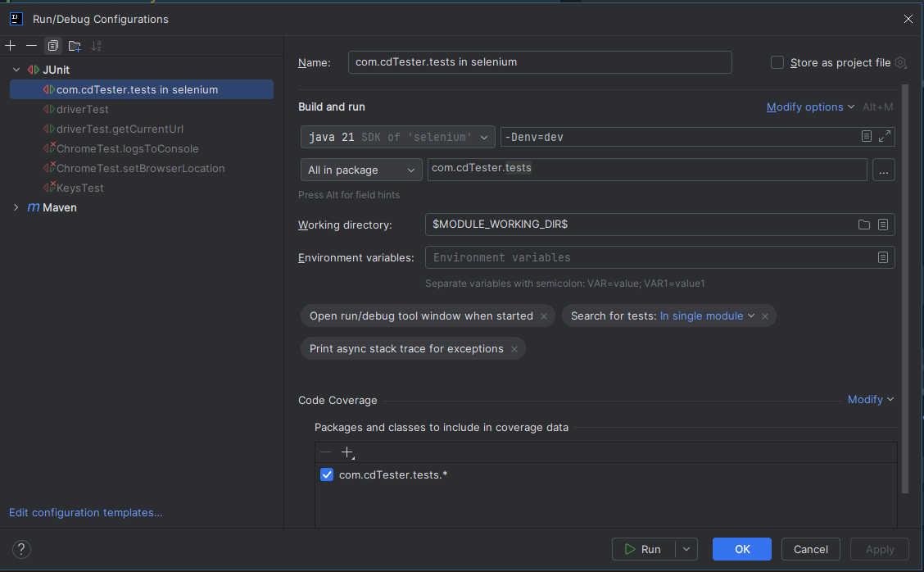The height and width of the screenshot is (572, 924).
Task: Enable Store as project file
Action: 777,62
